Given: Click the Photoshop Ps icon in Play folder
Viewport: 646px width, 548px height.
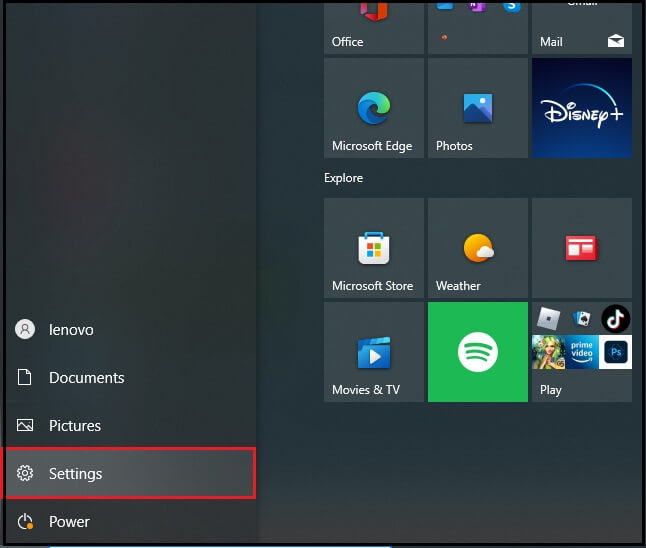Looking at the screenshot, I should [x=616, y=352].
